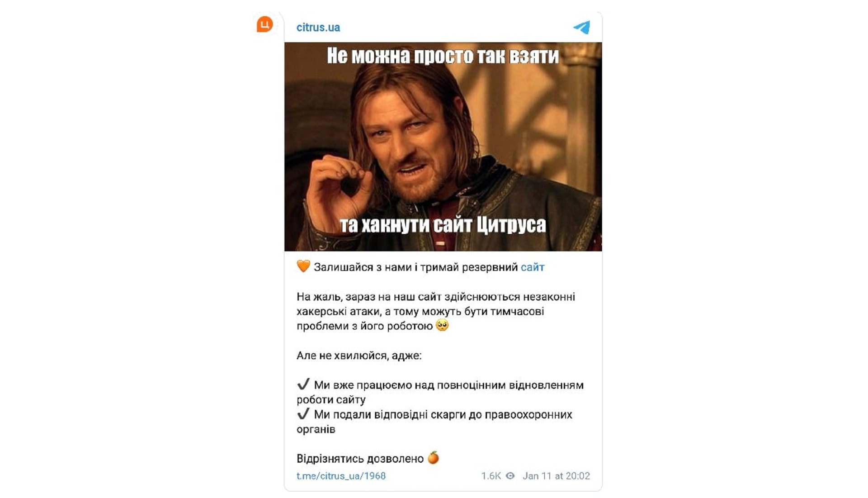
Task: Open the orange Citrus channel avatar
Action: pyautogui.click(x=265, y=24)
